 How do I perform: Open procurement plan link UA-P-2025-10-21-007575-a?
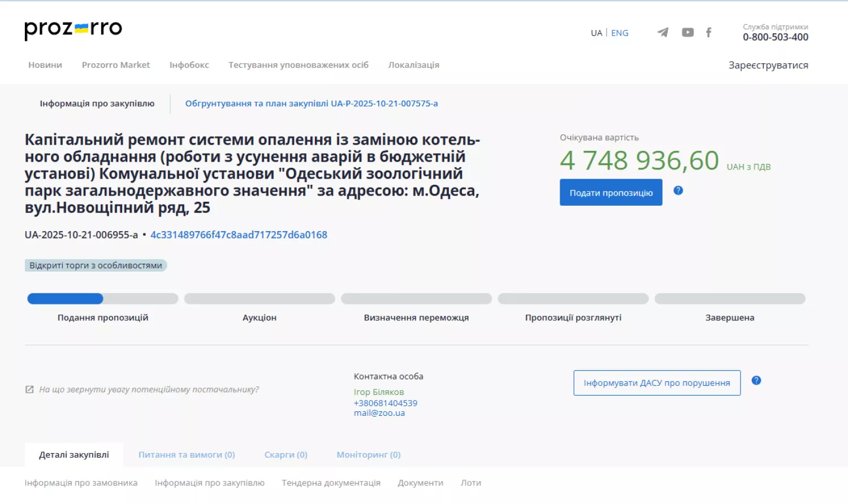[x=311, y=103]
